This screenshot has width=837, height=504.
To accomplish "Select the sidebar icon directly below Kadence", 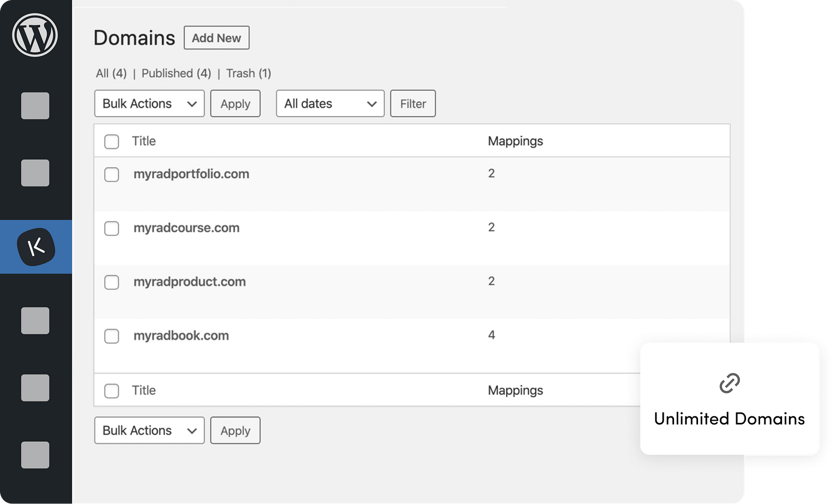I will tap(35, 321).
